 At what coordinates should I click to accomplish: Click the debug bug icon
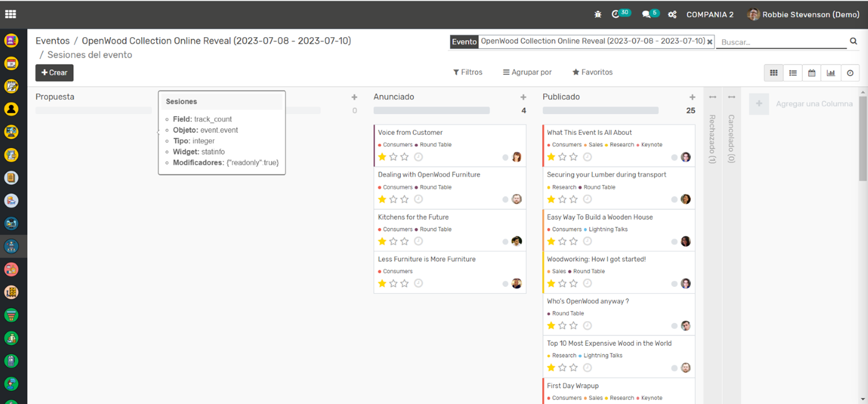pos(598,14)
